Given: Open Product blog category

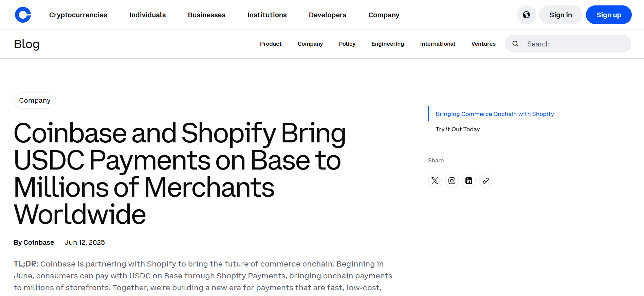Looking at the screenshot, I should pyautogui.click(x=271, y=44).
